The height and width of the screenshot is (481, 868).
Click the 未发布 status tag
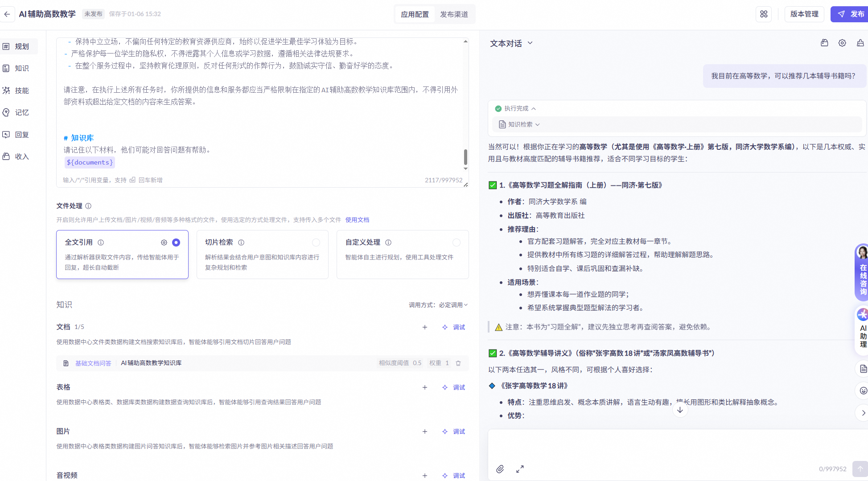[x=93, y=14]
